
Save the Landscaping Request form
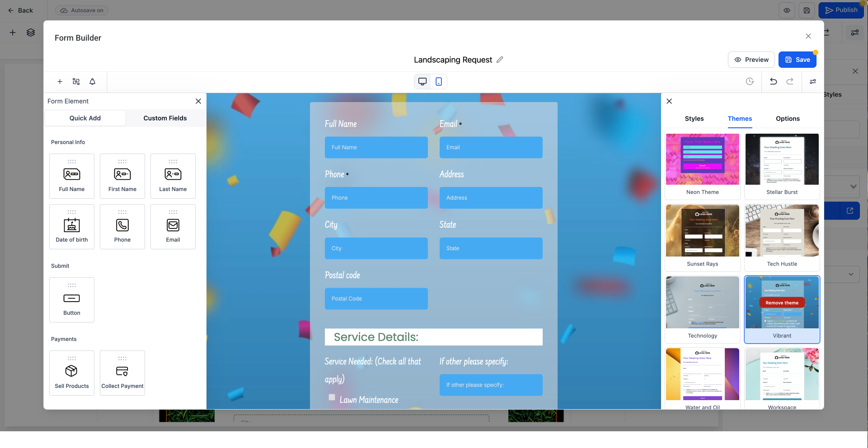click(798, 59)
